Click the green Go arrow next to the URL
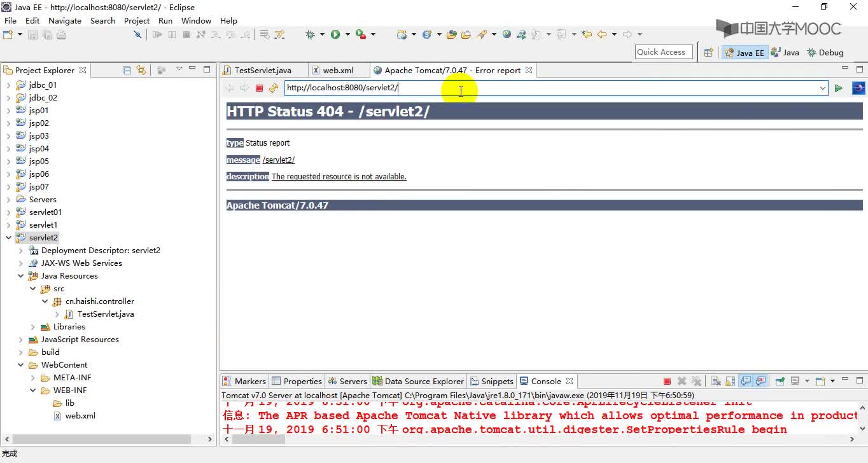This screenshot has height=463, width=868. (x=839, y=88)
